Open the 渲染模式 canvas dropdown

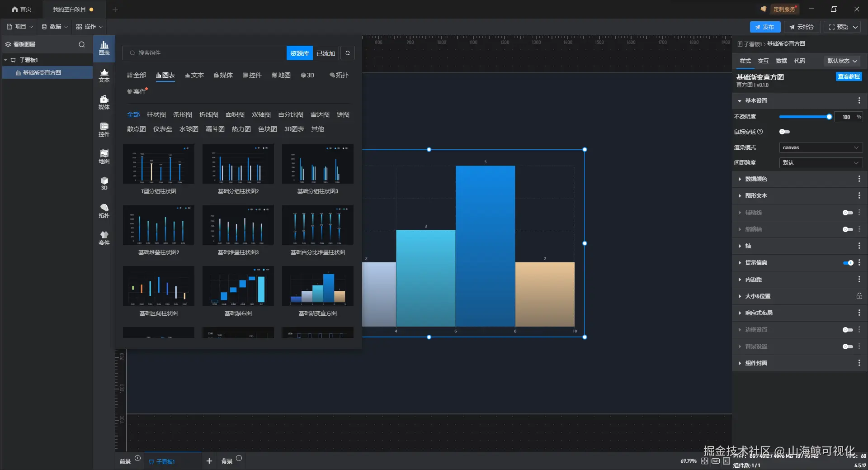tap(821, 147)
